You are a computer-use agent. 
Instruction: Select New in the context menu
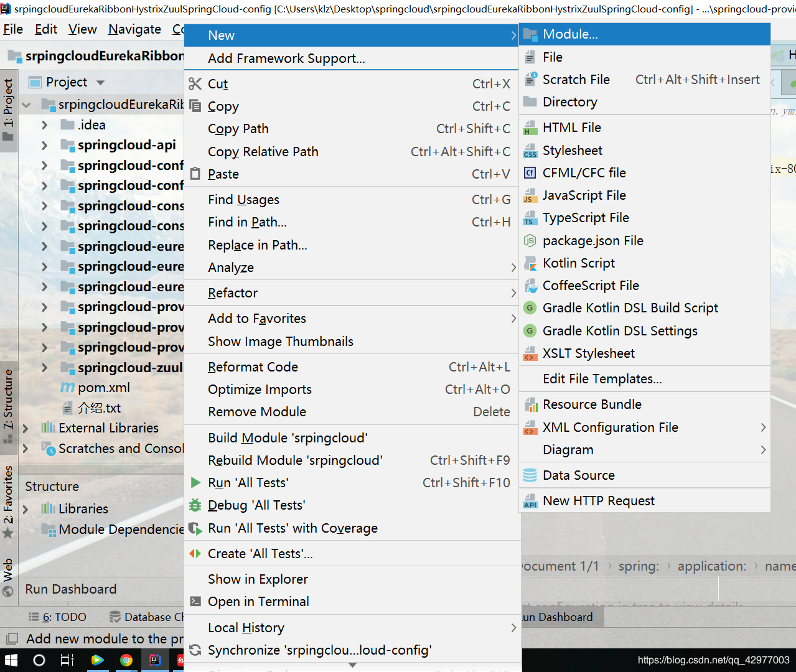[352, 35]
